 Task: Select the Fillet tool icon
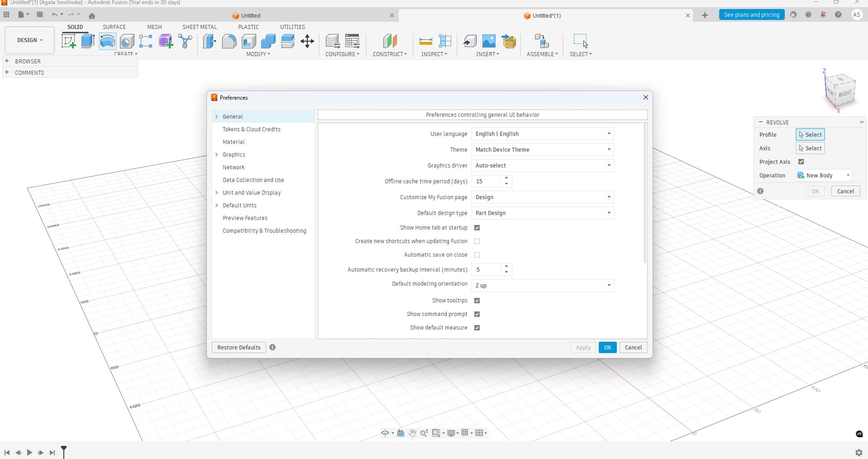(x=229, y=41)
